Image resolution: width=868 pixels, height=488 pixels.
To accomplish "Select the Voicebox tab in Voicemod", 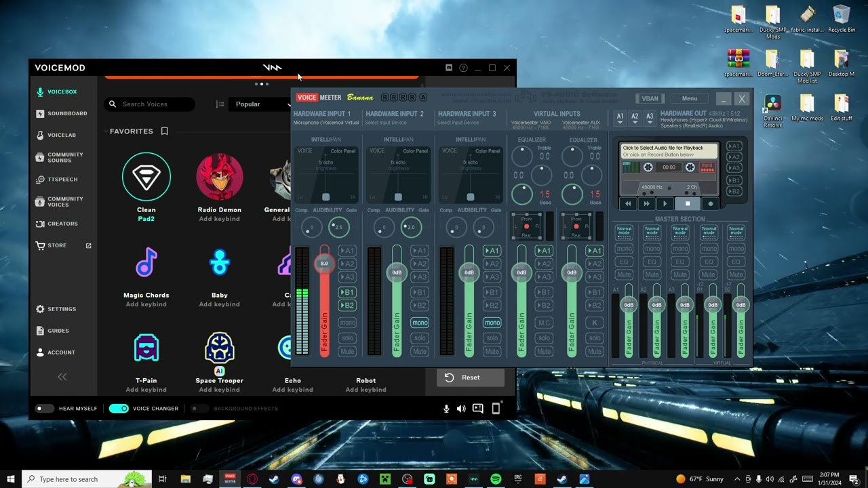I will (x=56, y=91).
